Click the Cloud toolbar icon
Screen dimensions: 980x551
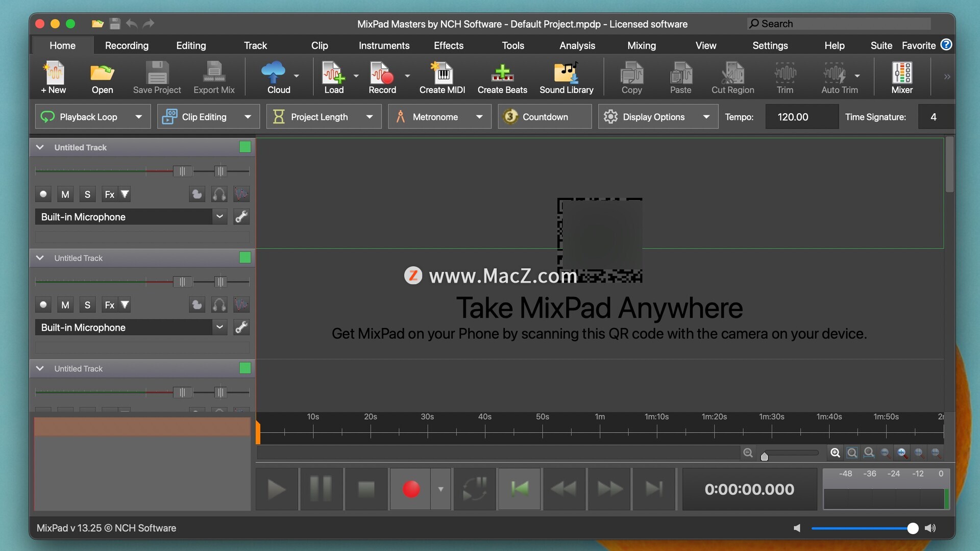[275, 78]
